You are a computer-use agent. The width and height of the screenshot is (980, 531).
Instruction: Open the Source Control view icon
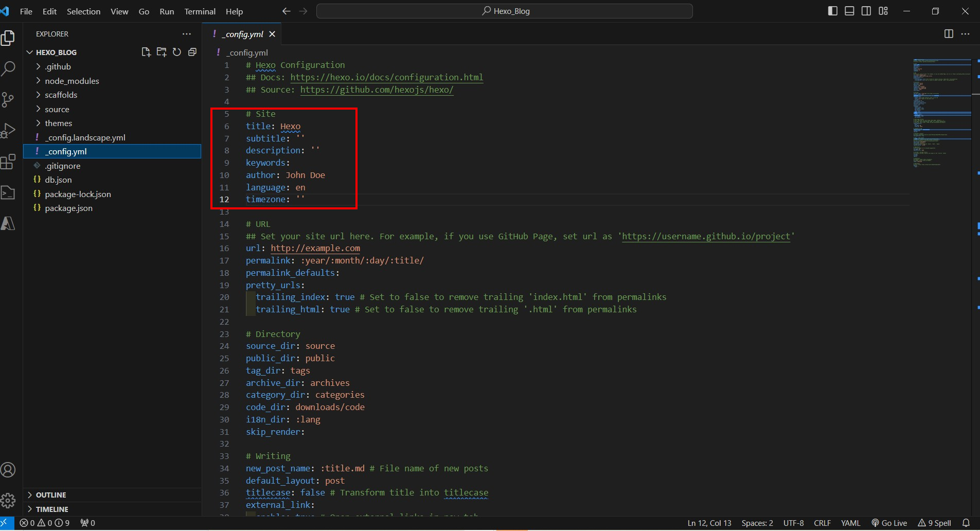point(8,99)
